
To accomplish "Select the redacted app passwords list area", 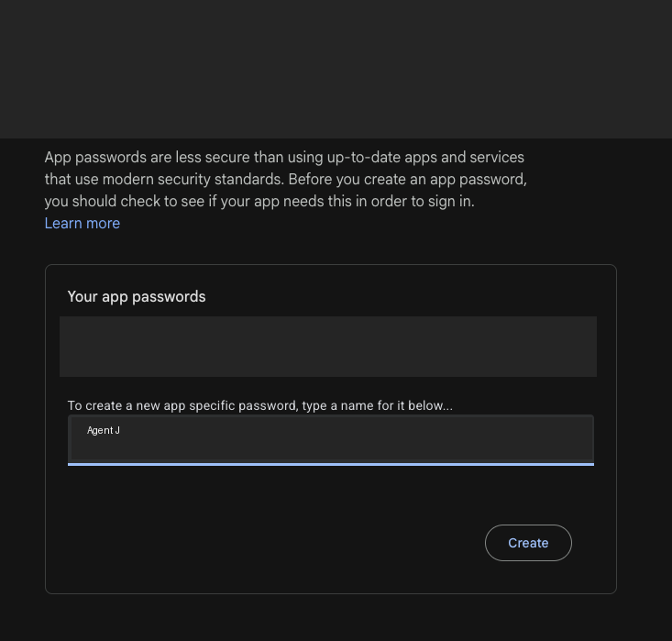I will (x=328, y=347).
